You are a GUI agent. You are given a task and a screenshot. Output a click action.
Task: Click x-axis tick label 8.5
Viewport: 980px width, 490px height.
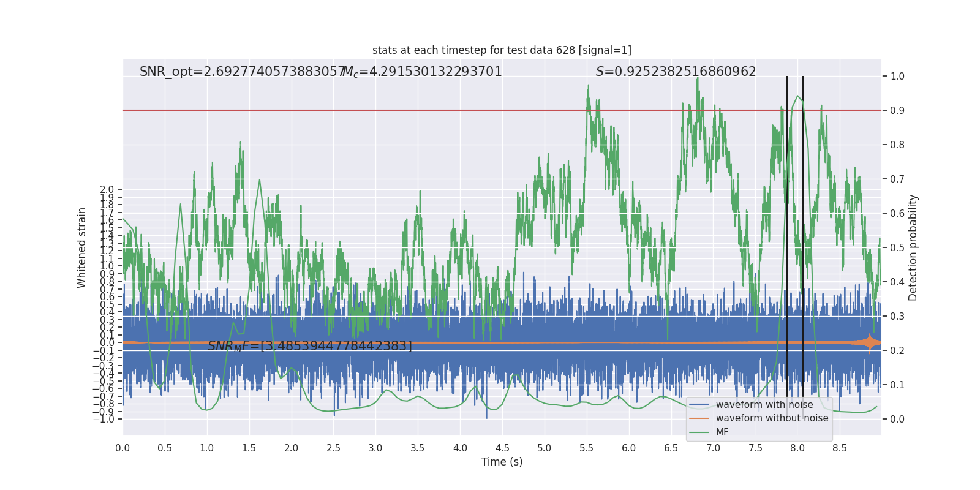pos(840,448)
